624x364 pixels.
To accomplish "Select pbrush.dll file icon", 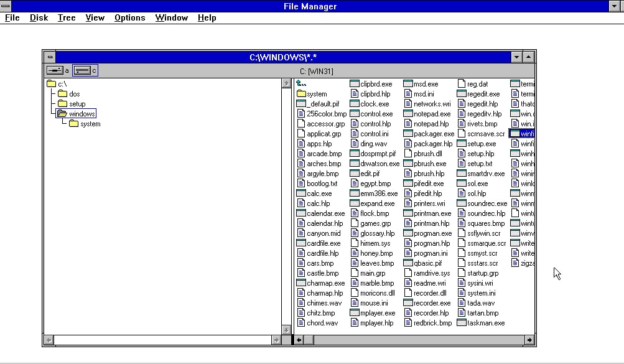I will 408,154.
